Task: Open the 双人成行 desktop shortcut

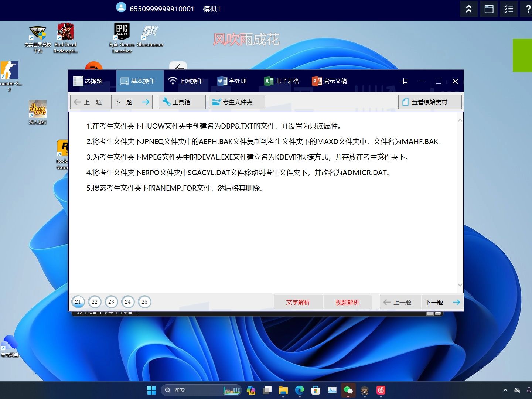Action: pos(38,112)
